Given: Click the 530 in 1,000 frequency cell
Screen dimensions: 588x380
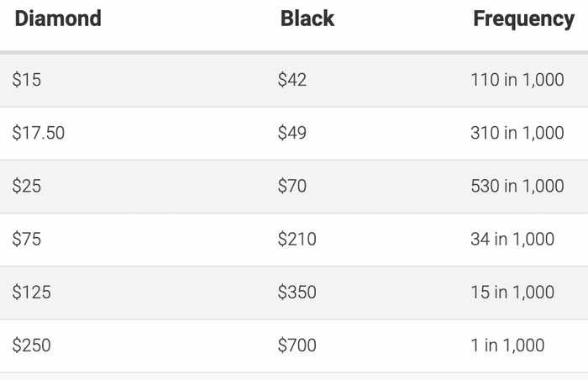Looking at the screenshot, I should (517, 186).
